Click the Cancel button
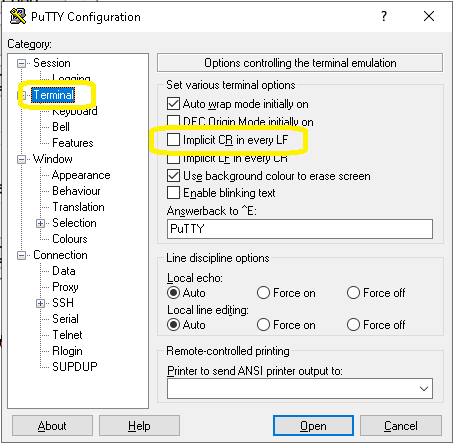455x444 pixels. click(401, 426)
